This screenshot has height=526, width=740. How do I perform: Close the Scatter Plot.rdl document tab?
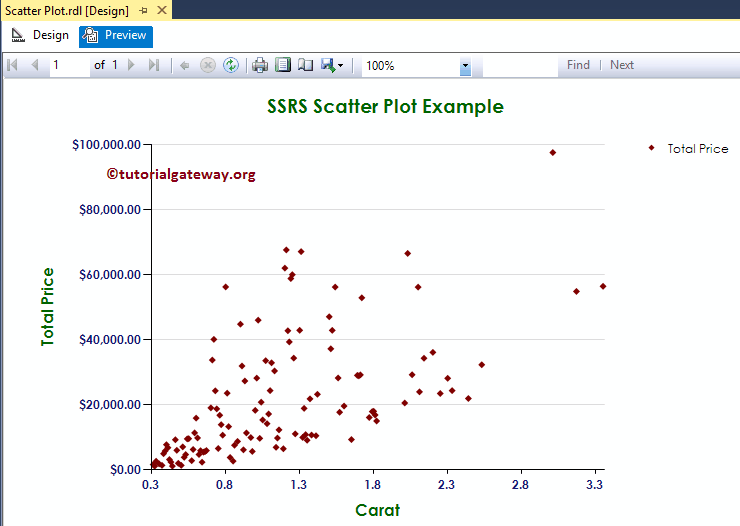pyautogui.click(x=162, y=10)
